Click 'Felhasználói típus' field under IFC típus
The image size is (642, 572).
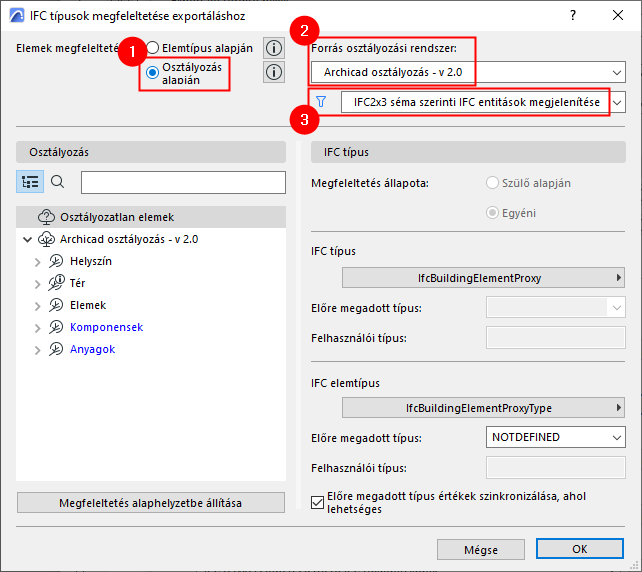coord(556,338)
